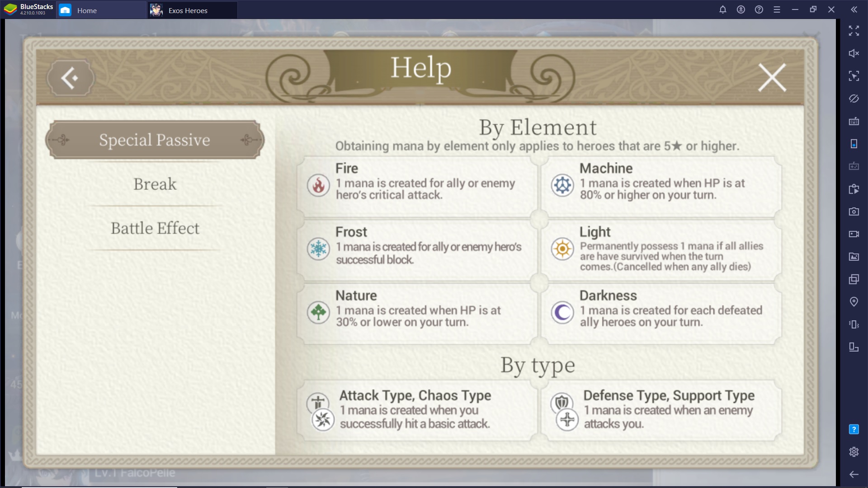Viewport: 868px width, 488px height.
Task: Click the Frost snowflake icon
Action: point(318,249)
